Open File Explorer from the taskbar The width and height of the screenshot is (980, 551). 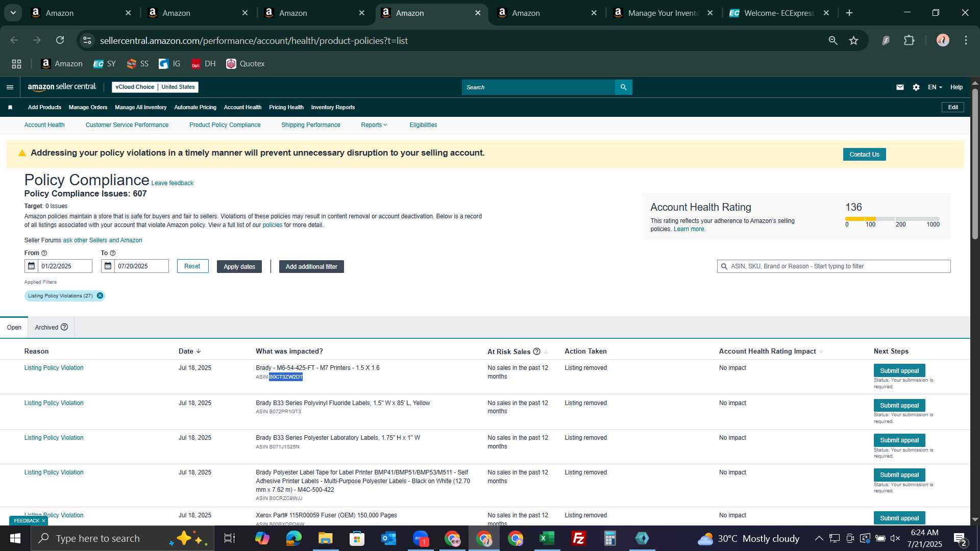[325, 538]
